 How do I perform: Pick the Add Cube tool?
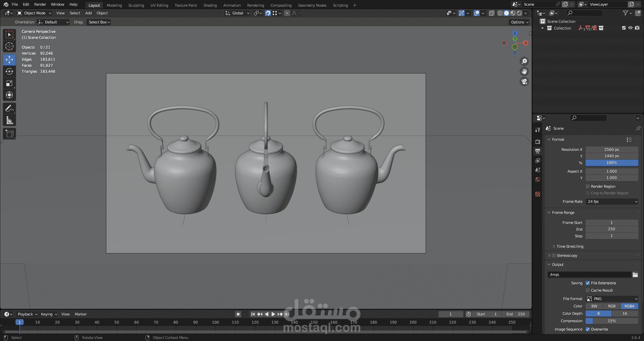(9, 134)
